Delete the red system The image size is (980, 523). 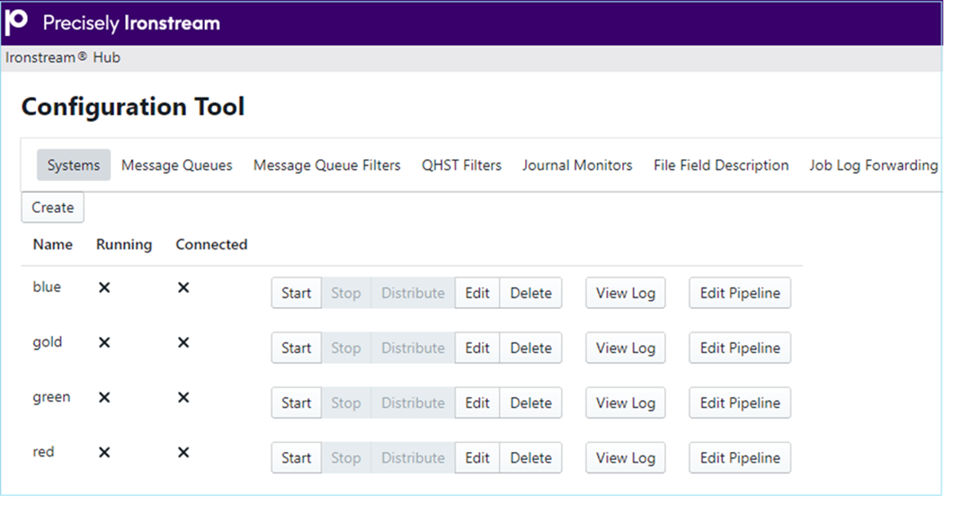click(531, 458)
